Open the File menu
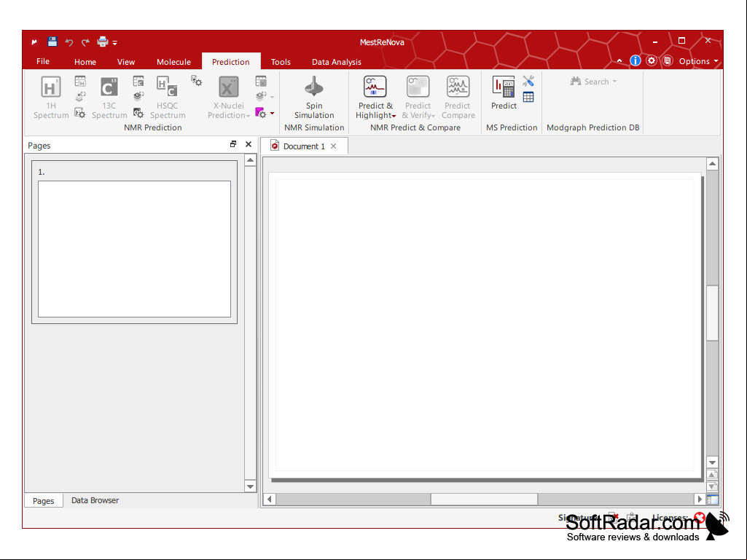Screen dimensions: 747x560 coord(43,61)
